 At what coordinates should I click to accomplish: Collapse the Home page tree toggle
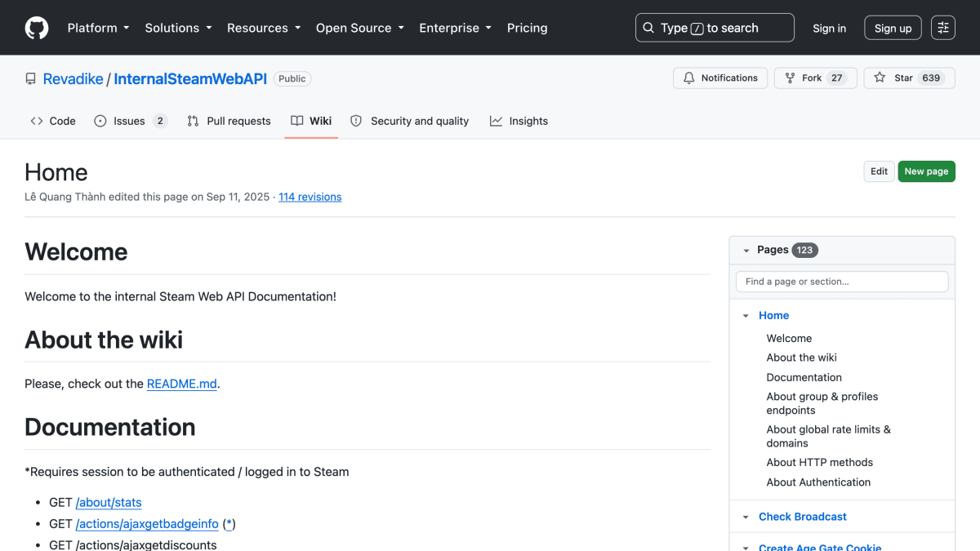tap(746, 316)
